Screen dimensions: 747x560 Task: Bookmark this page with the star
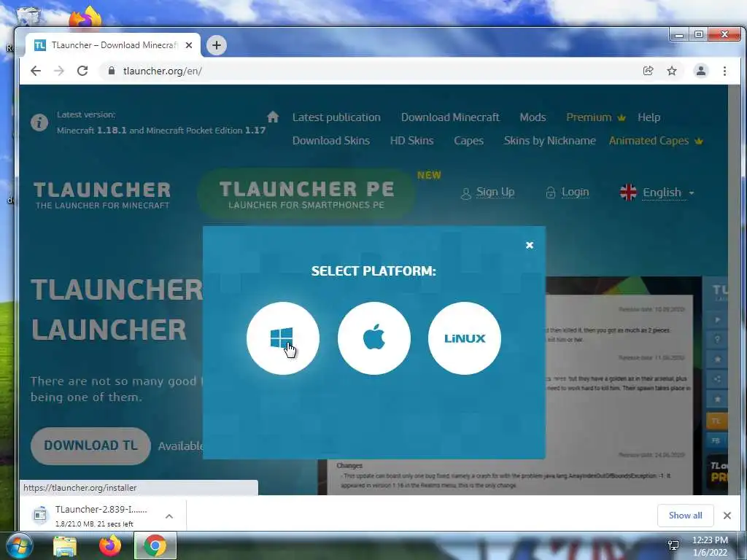(672, 71)
